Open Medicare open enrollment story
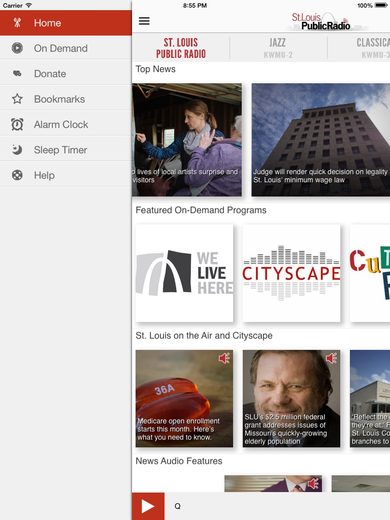The width and height of the screenshot is (390, 520). tap(184, 398)
